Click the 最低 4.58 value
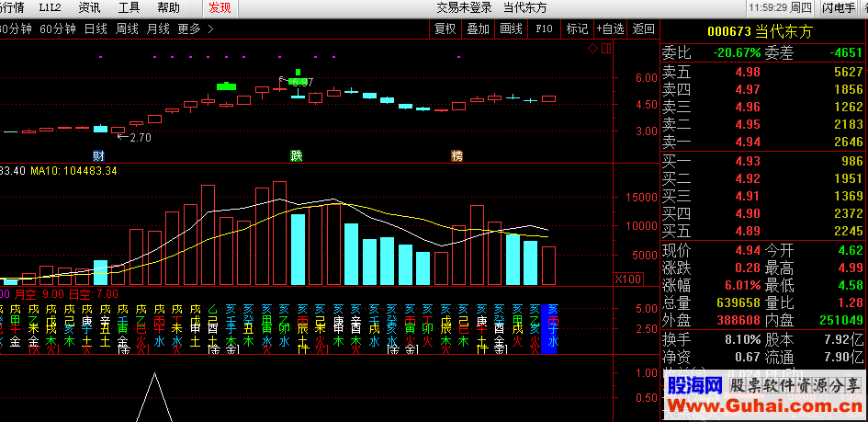 click(851, 286)
